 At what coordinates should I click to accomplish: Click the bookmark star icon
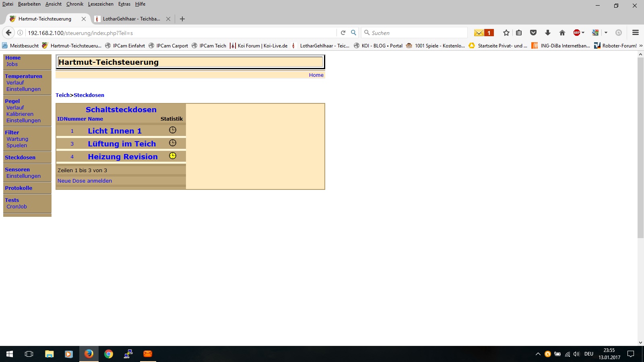[x=506, y=33]
